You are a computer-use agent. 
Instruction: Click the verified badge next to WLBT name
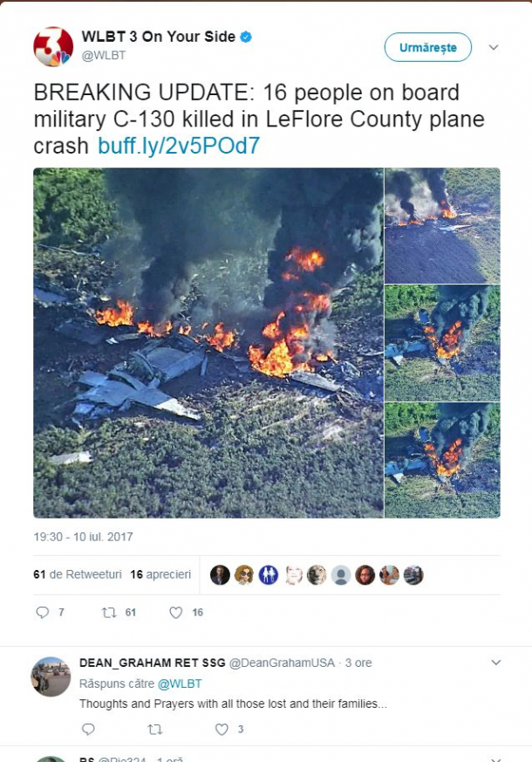click(x=246, y=37)
